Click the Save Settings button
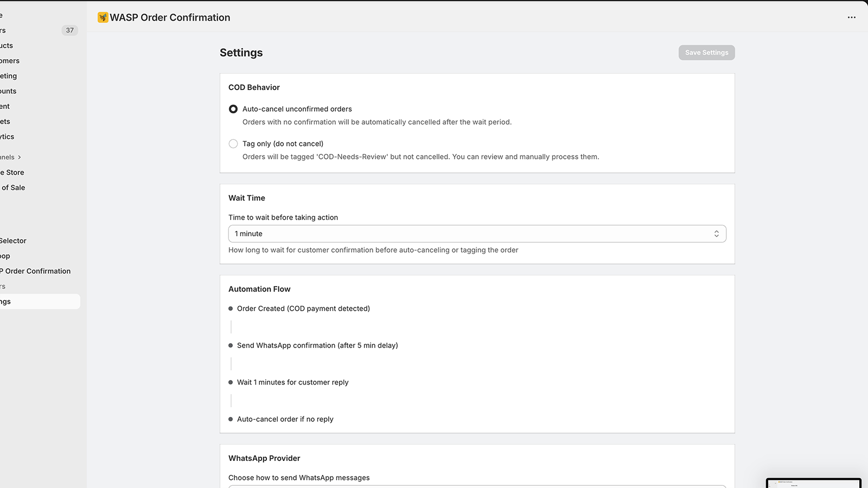 pos(707,53)
